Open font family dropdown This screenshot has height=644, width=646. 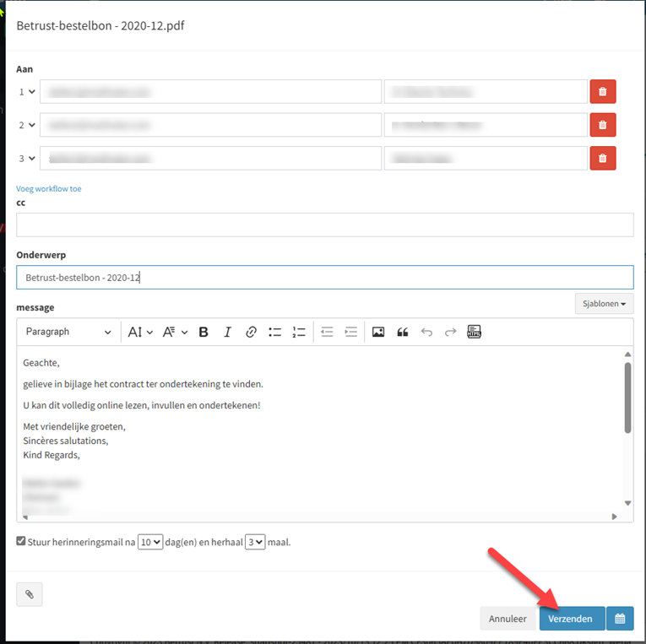click(x=175, y=332)
